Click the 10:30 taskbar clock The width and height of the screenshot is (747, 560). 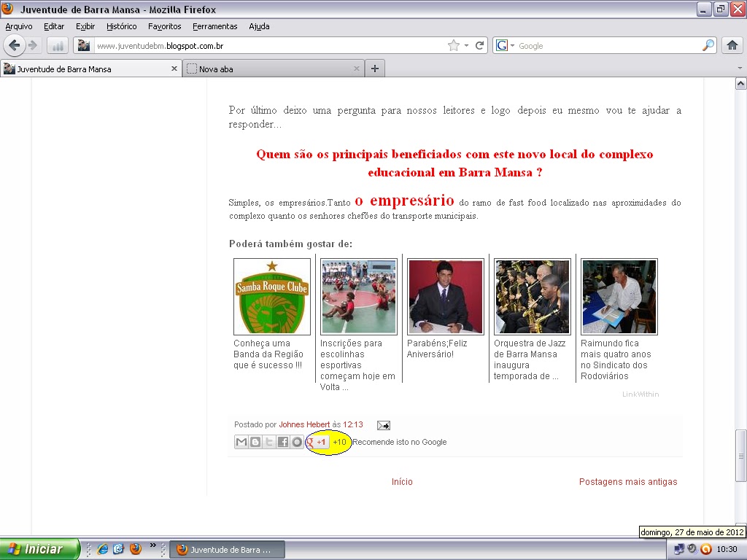(x=727, y=549)
